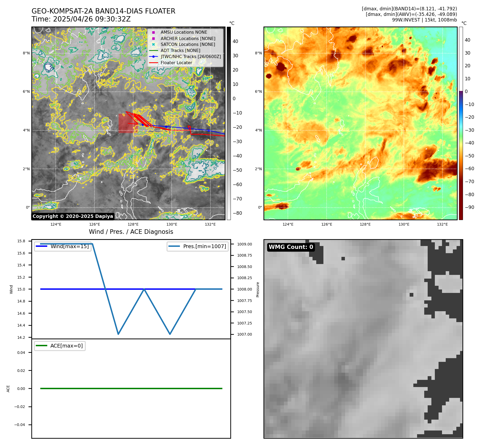Click the 'Wind' axis label

point(11,289)
